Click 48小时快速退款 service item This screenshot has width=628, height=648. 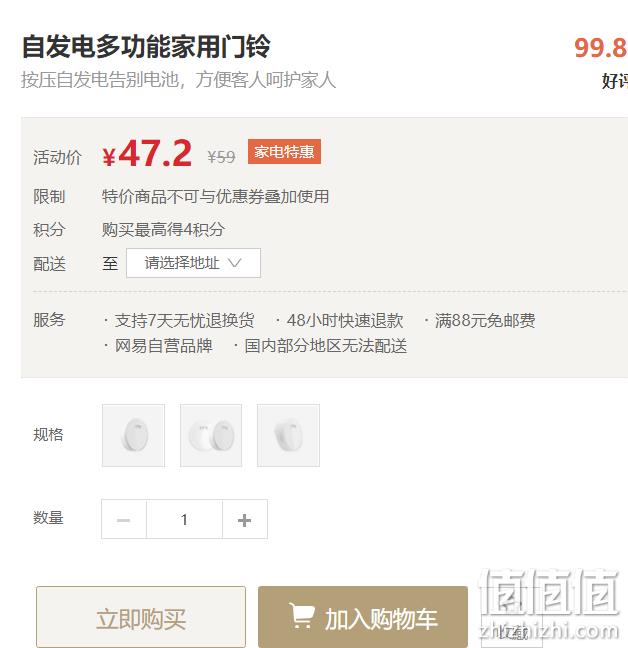pyautogui.click(x=345, y=320)
